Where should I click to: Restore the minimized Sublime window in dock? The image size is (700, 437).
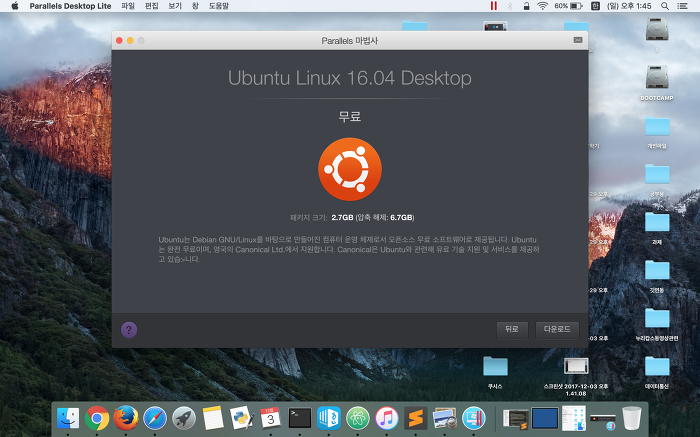click(516, 420)
